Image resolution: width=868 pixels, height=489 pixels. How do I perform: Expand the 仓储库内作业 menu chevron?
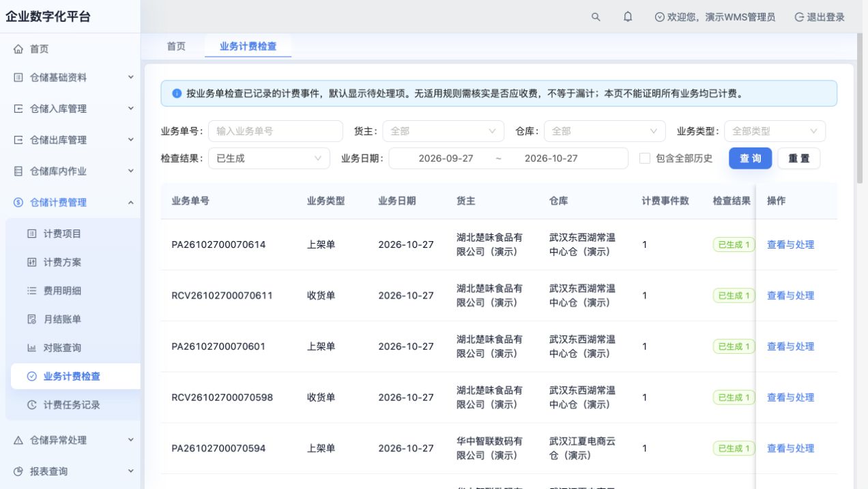(131, 171)
